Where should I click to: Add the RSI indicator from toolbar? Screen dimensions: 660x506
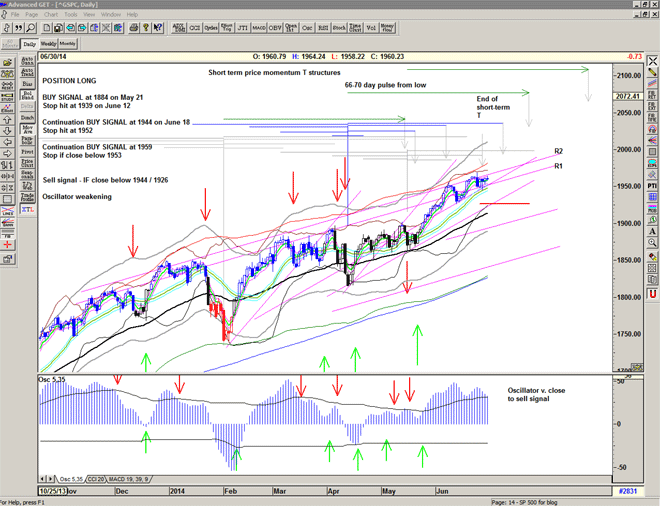324,29
